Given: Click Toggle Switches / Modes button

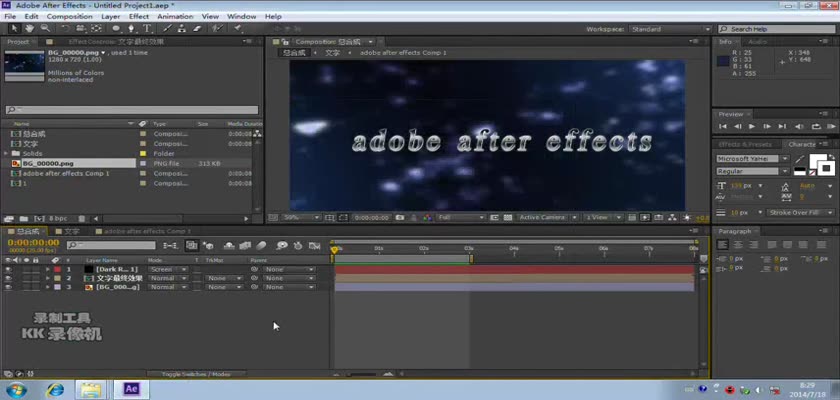Looking at the screenshot, I should 196,374.
